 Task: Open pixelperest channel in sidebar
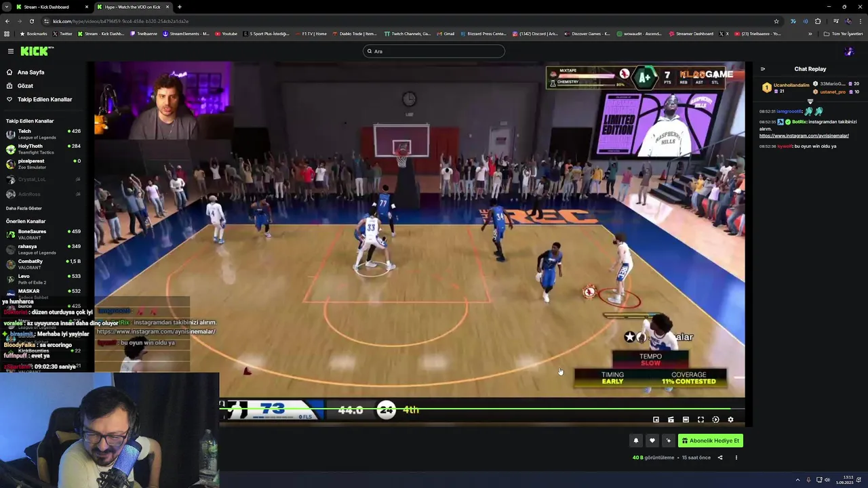[x=43, y=164]
